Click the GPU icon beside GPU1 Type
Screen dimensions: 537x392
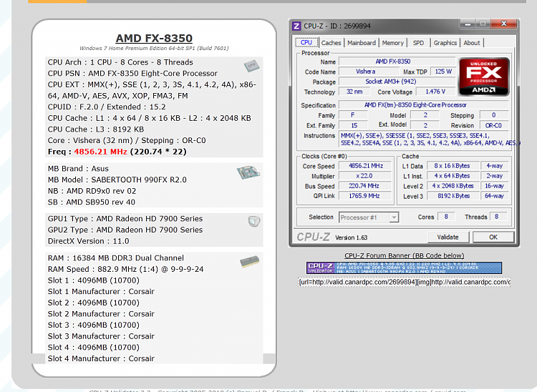coord(254,222)
